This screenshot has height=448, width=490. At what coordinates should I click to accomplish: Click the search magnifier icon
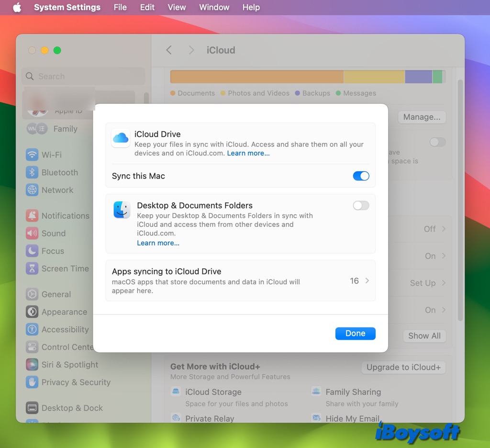pyautogui.click(x=30, y=76)
